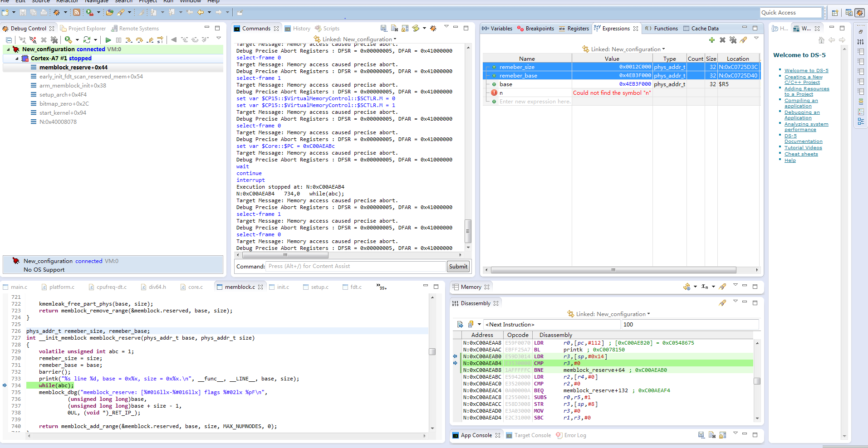The height and width of the screenshot is (448, 868).
Task: Toggle breakpoint marker at line 734
Action: point(5,385)
